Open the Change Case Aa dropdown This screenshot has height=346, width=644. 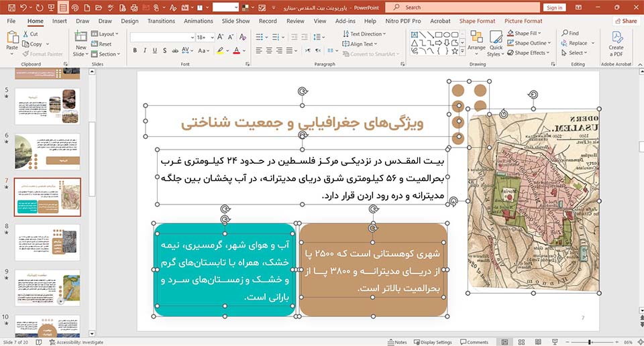[203, 50]
